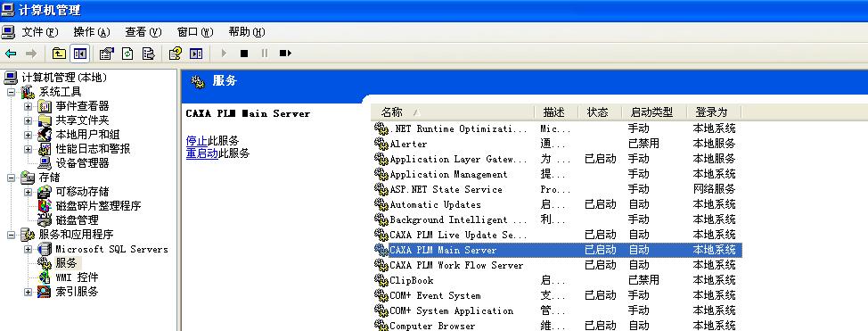Click the console icon left of 文件 menu
Viewport: 868px width, 331px height.
pos(8,31)
